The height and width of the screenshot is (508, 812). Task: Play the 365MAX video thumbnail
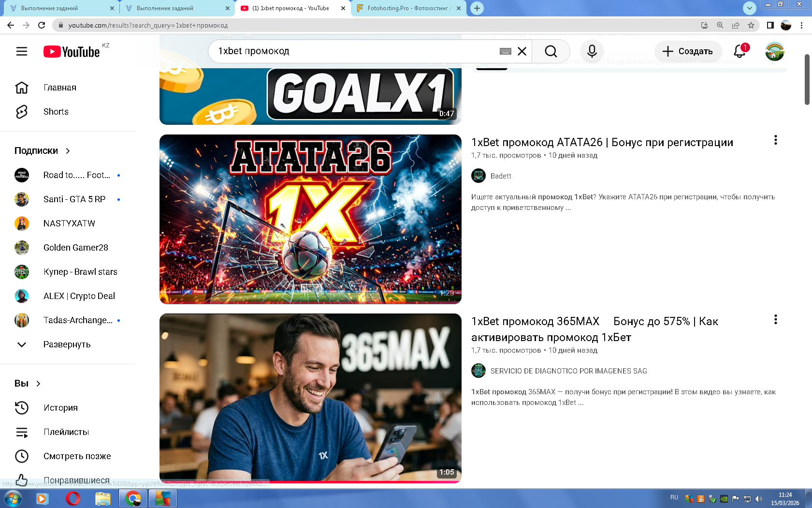pyautogui.click(x=310, y=398)
